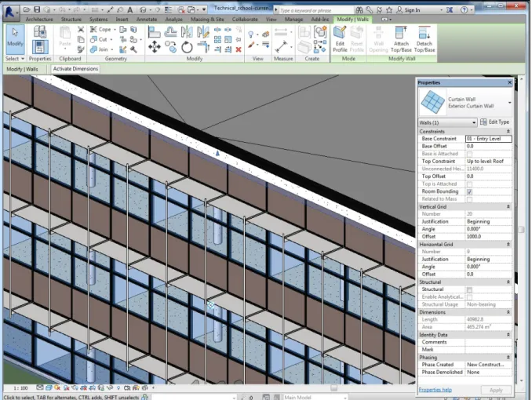Open the Properties help link
Image resolution: width=532 pixels, height=400 pixels.
pyautogui.click(x=435, y=390)
